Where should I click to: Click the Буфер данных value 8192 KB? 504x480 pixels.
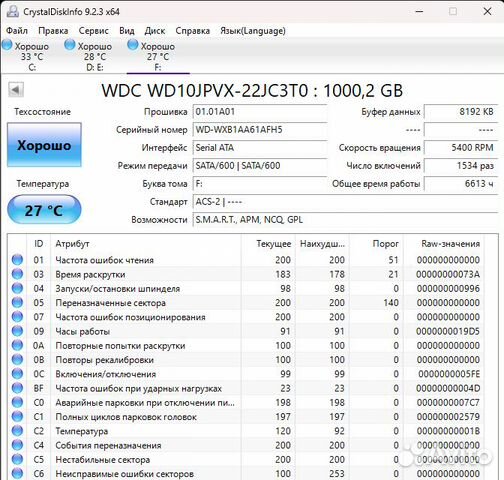click(x=461, y=112)
